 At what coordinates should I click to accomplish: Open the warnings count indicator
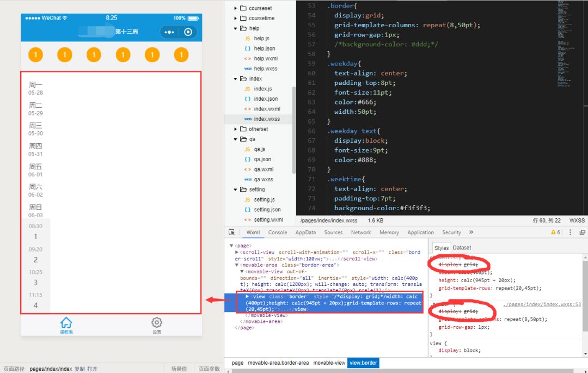pyautogui.click(x=555, y=233)
